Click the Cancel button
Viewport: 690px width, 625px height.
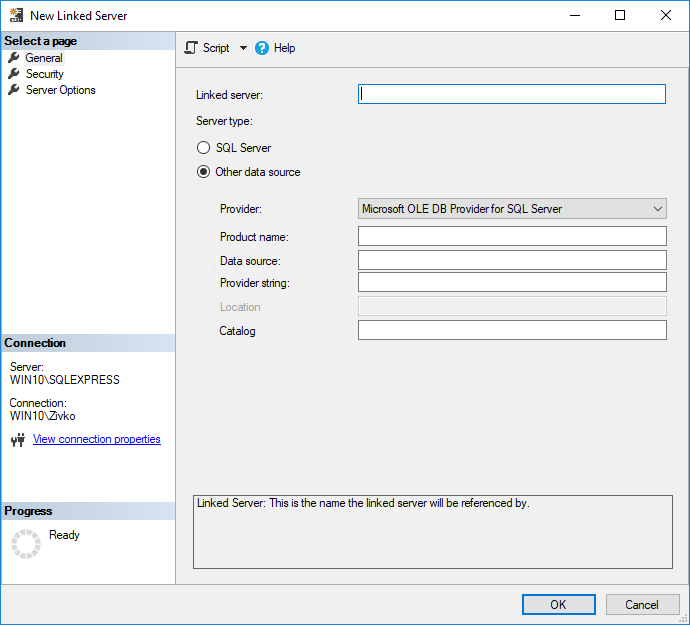[x=642, y=604]
